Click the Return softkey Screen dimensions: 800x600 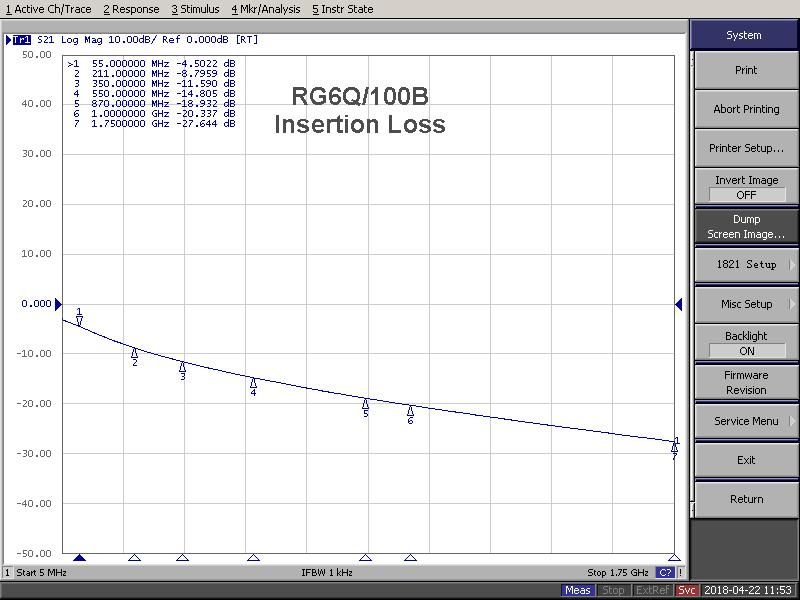pos(746,499)
